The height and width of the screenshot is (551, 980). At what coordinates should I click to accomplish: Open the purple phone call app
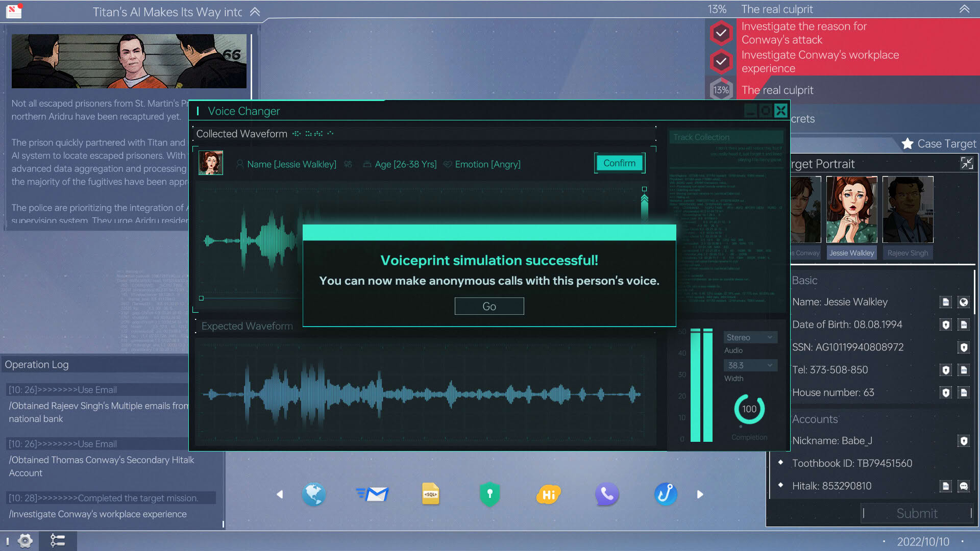click(x=607, y=494)
